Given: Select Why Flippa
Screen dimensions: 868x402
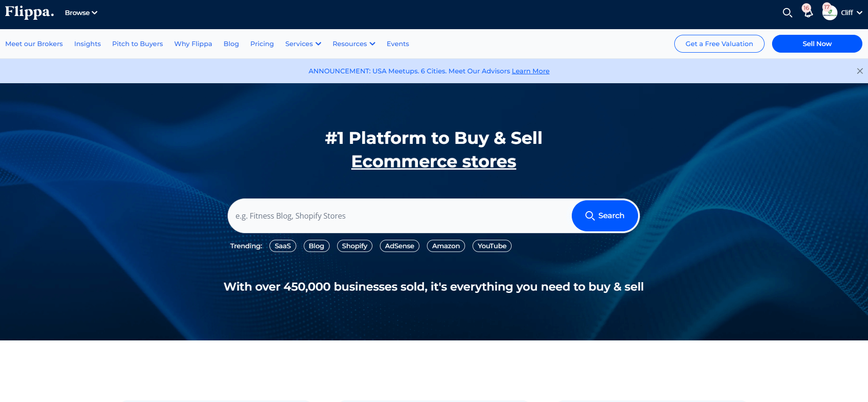Looking at the screenshot, I should (193, 44).
